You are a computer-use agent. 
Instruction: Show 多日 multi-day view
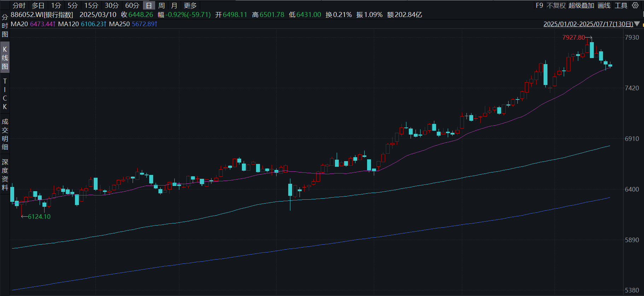[38, 5]
